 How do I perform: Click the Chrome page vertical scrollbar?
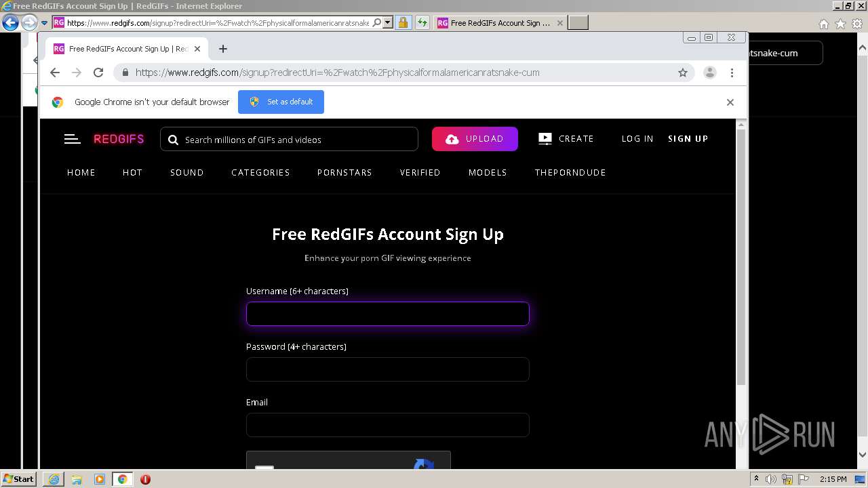pos(741,258)
